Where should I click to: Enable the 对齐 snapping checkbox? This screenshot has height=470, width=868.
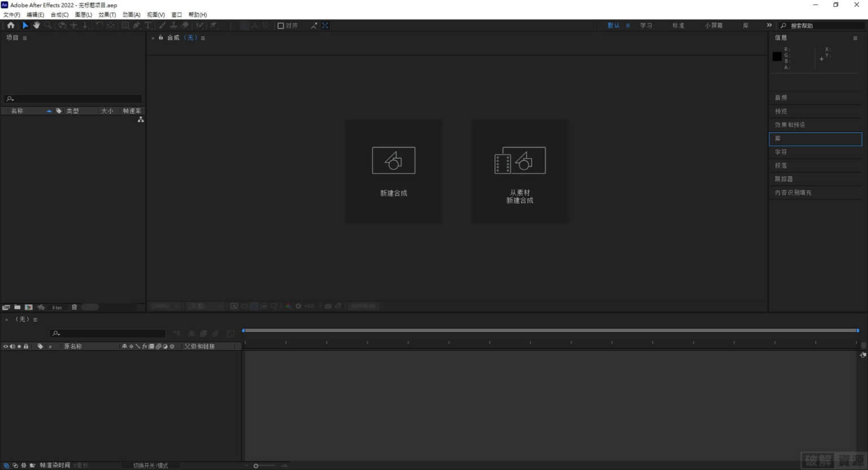click(281, 25)
